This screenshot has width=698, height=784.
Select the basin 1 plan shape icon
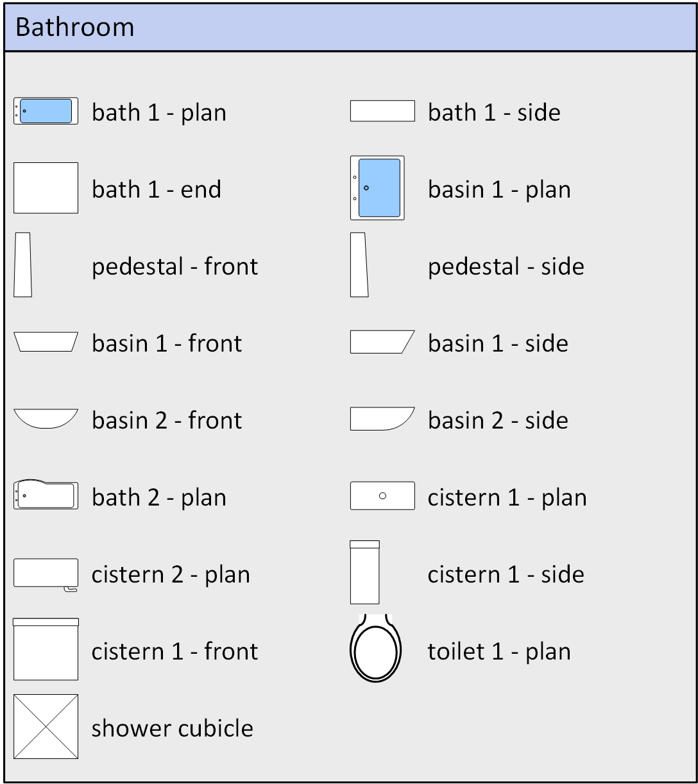[x=377, y=188]
